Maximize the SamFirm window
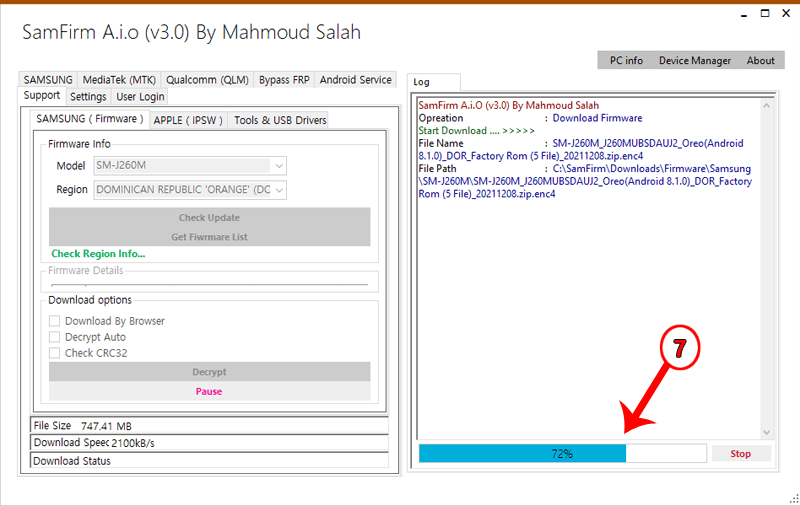Viewport: 800px width, 506px height. [765, 14]
